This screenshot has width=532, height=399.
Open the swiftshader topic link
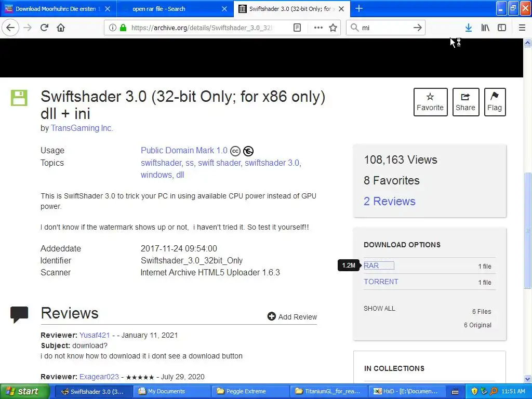pos(161,163)
